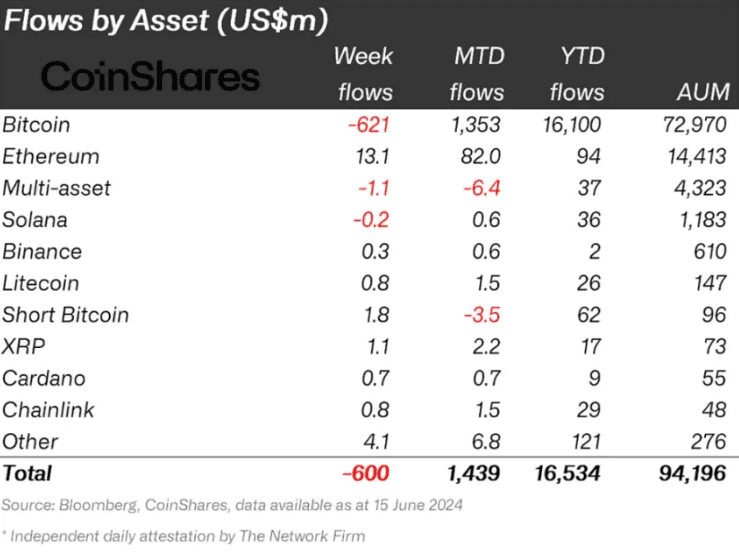
Task: Click Bitcoin's -621 weekly flow value
Action: [x=368, y=125]
